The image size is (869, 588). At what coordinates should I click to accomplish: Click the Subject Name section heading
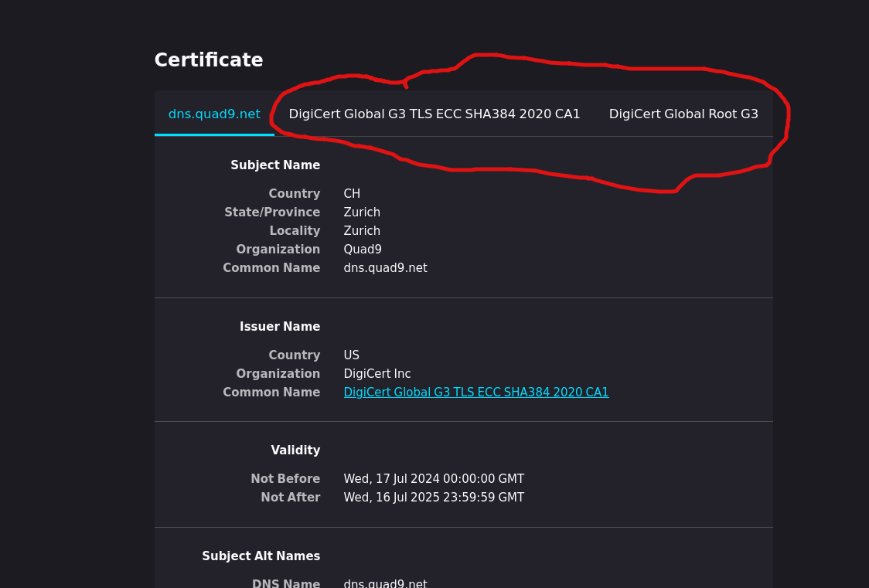point(275,165)
